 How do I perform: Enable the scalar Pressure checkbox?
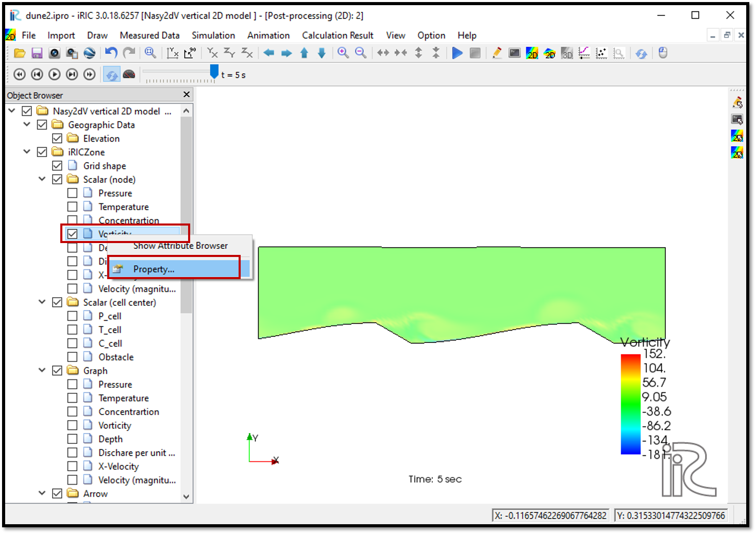72,193
